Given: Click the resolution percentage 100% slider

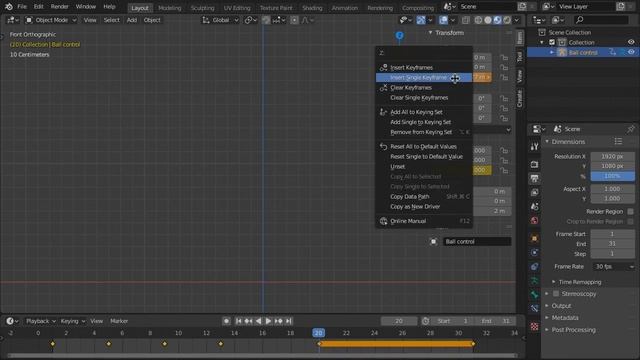Looking at the screenshot, I should tap(612, 176).
